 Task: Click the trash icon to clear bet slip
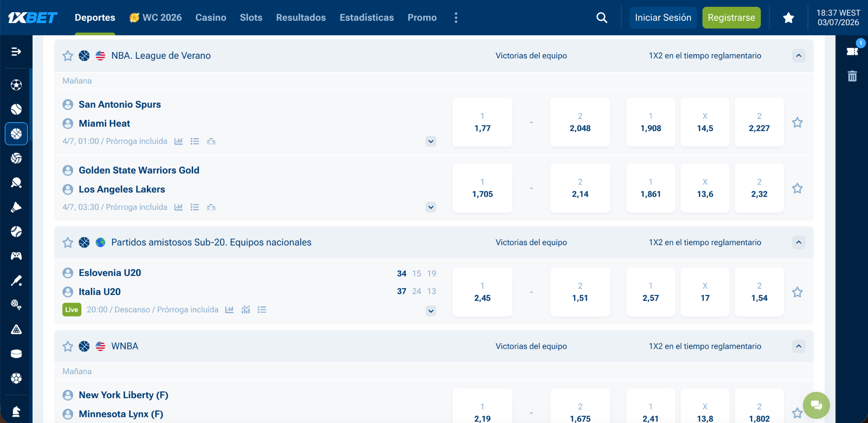tap(852, 76)
